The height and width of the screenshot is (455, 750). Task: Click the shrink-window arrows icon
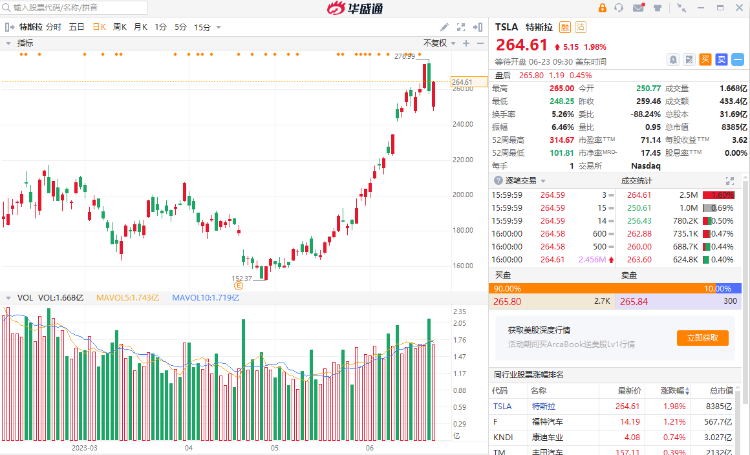(x=681, y=8)
